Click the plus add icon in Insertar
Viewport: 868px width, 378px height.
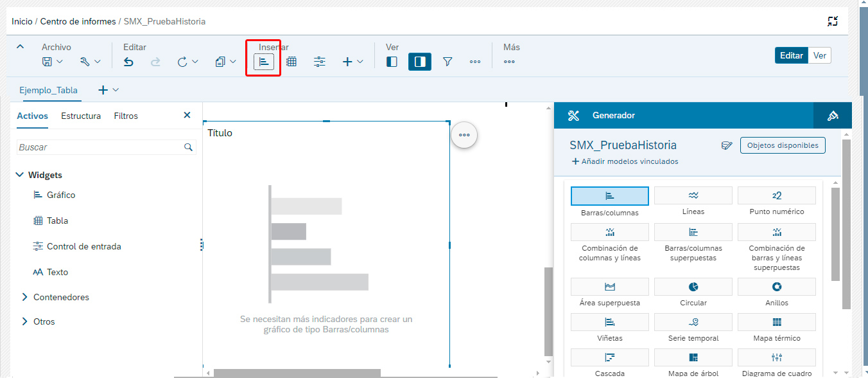(347, 62)
